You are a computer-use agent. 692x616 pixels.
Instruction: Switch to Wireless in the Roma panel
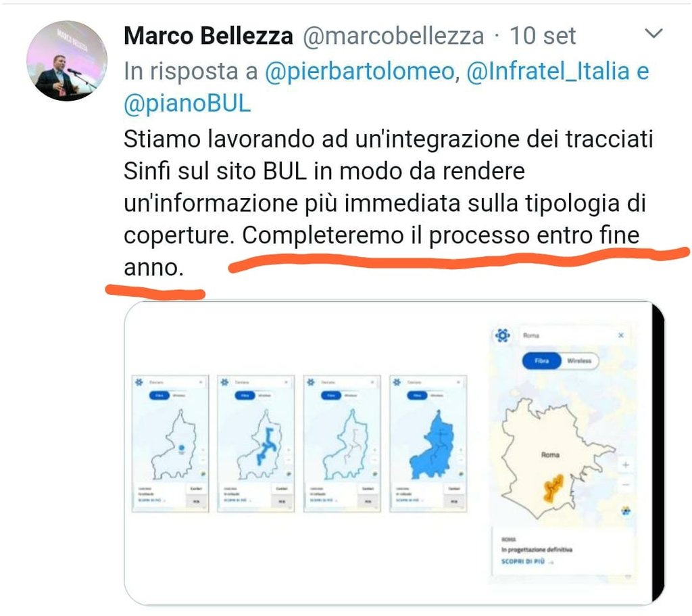[x=579, y=361]
